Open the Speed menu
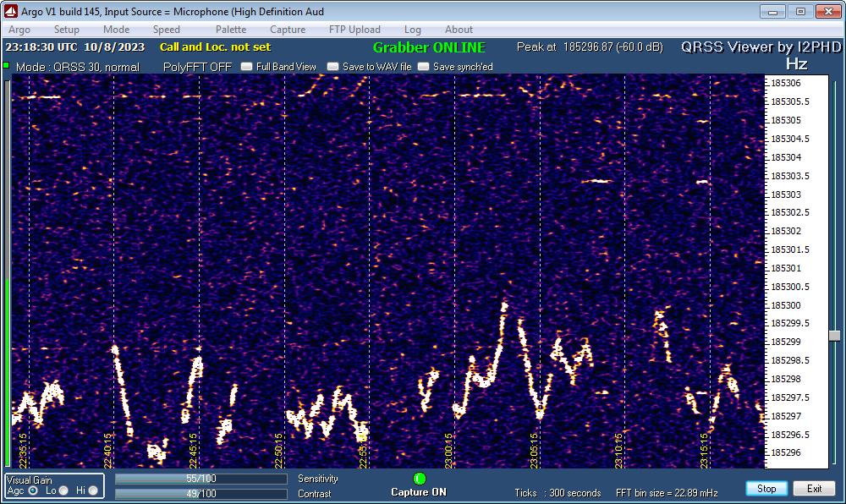This screenshot has height=504, width=846. [x=166, y=30]
